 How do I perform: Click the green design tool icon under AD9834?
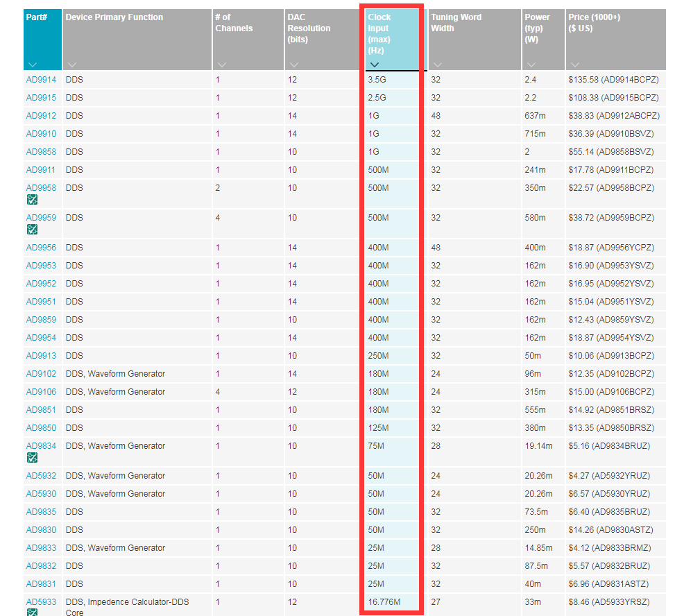33,458
